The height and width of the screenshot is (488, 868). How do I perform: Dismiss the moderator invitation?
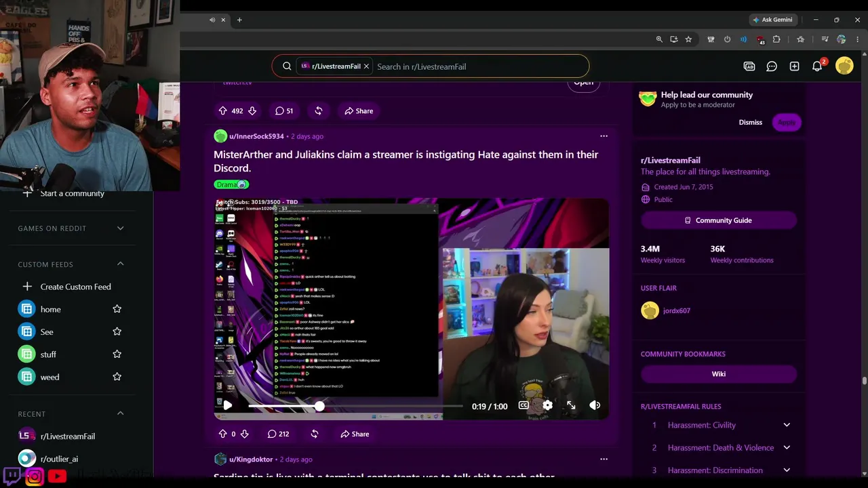point(750,122)
